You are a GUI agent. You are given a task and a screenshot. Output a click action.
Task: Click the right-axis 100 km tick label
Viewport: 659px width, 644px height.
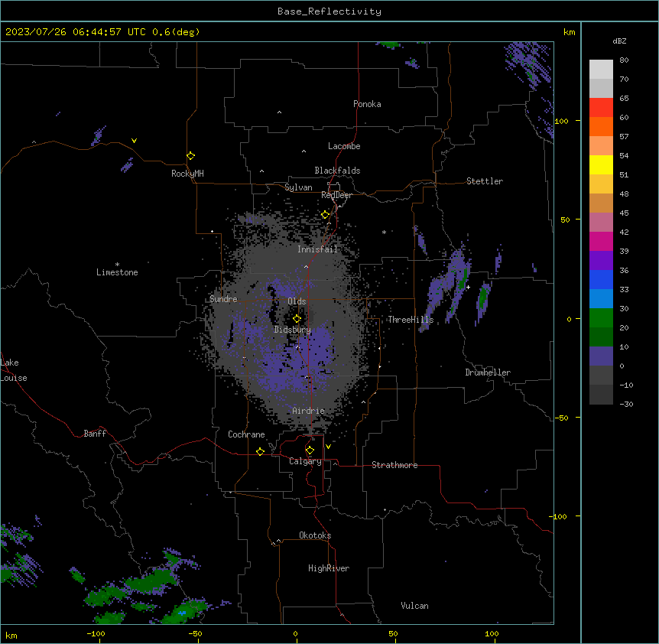(561, 121)
